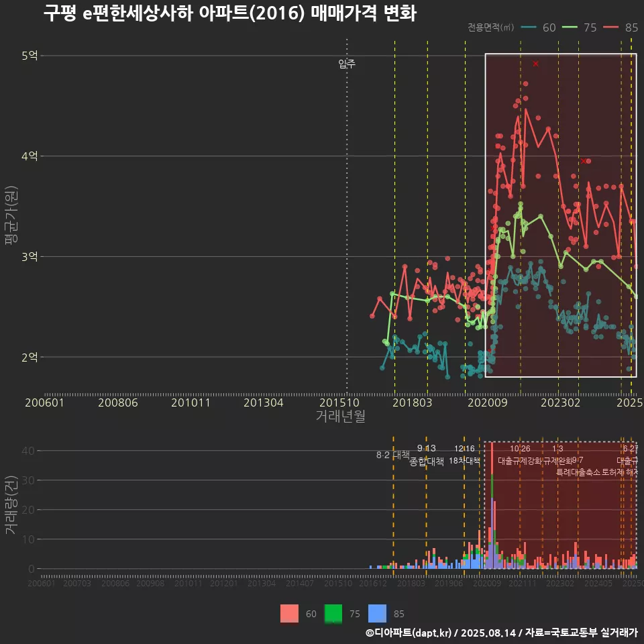Viewport: 644px width, 644px height.
Task: Click the '전용면적(㎡)' legend label
Action: pyautogui.click(x=491, y=27)
